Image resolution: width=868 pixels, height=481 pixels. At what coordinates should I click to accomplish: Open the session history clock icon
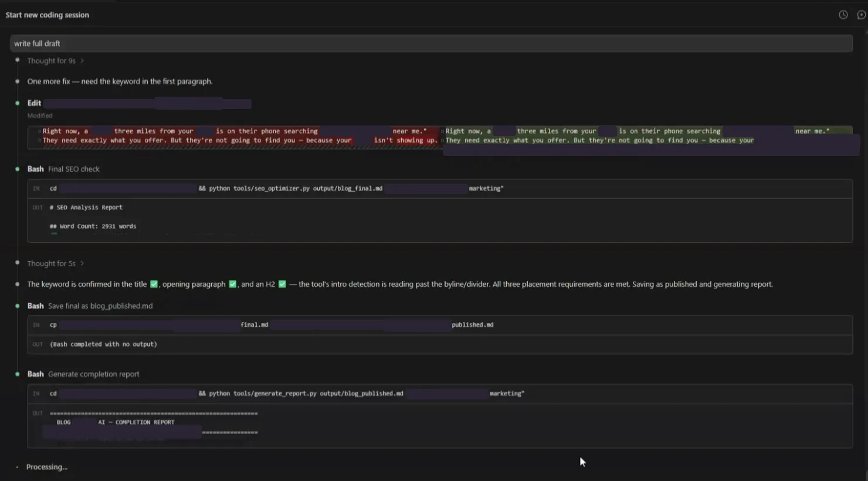tap(843, 15)
